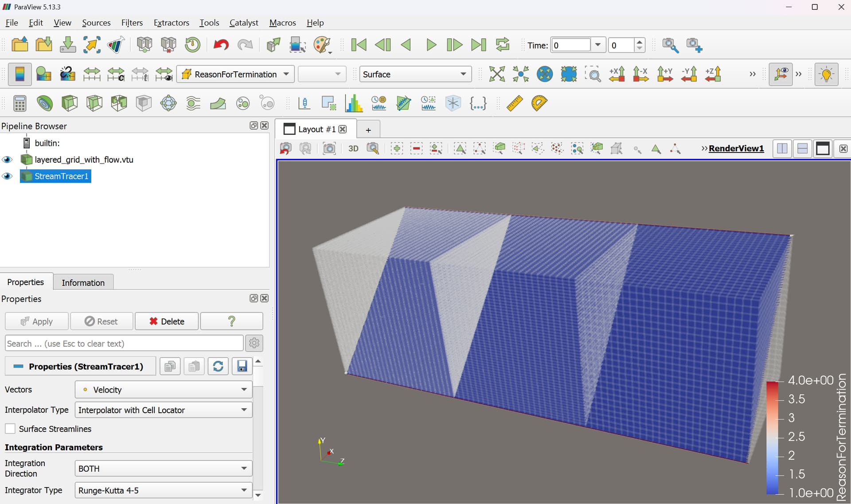Apply the Stream Tracer filter icon

pos(193,103)
